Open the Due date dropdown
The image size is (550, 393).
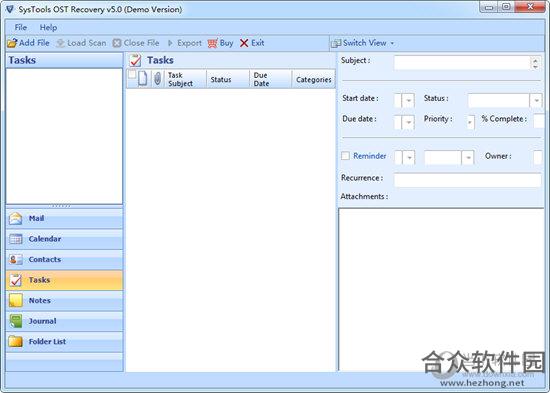(408, 122)
